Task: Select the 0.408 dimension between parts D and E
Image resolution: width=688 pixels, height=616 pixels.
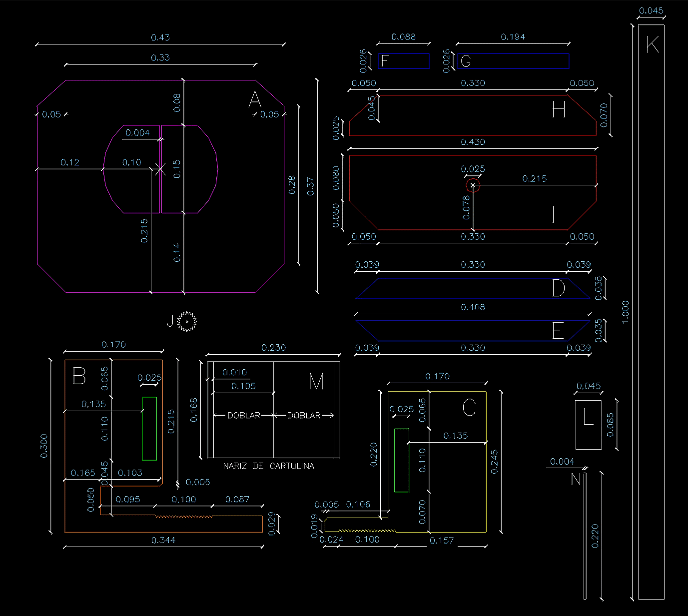Action: [473, 307]
